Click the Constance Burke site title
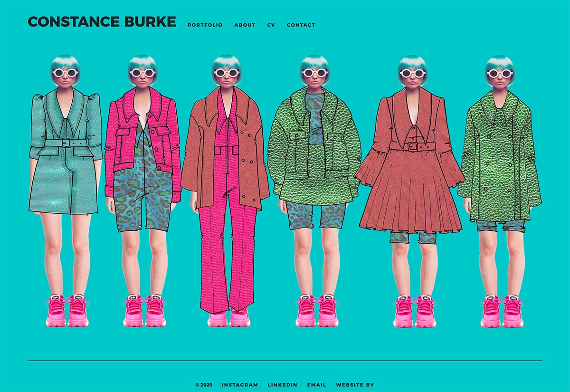This screenshot has height=392, width=570. [x=102, y=22]
